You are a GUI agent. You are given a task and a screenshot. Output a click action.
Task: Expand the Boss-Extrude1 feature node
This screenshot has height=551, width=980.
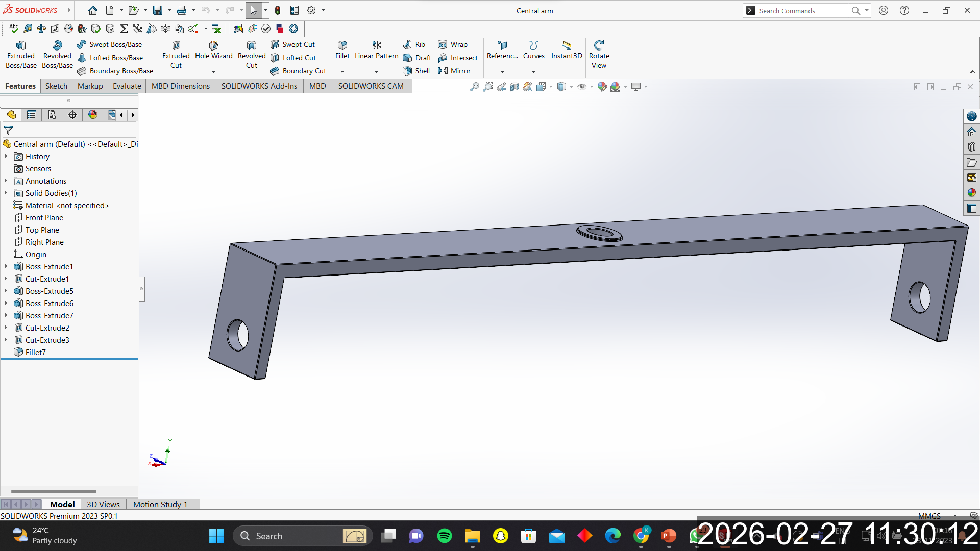[x=6, y=266]
